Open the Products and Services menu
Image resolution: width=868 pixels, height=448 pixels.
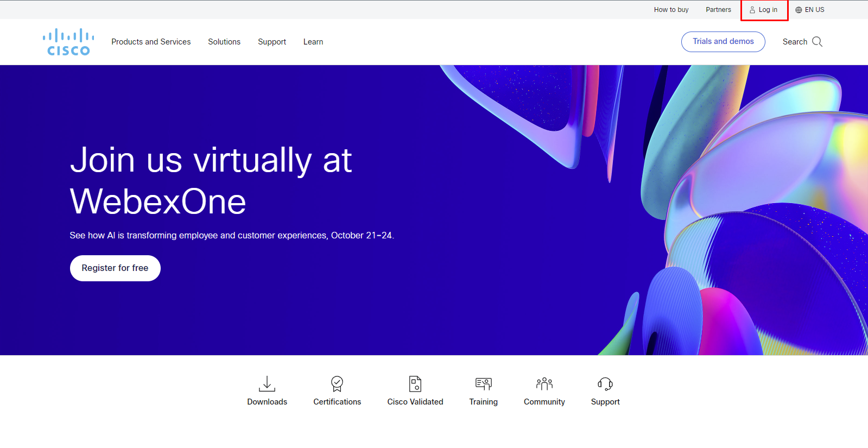(x=151, y=42)
